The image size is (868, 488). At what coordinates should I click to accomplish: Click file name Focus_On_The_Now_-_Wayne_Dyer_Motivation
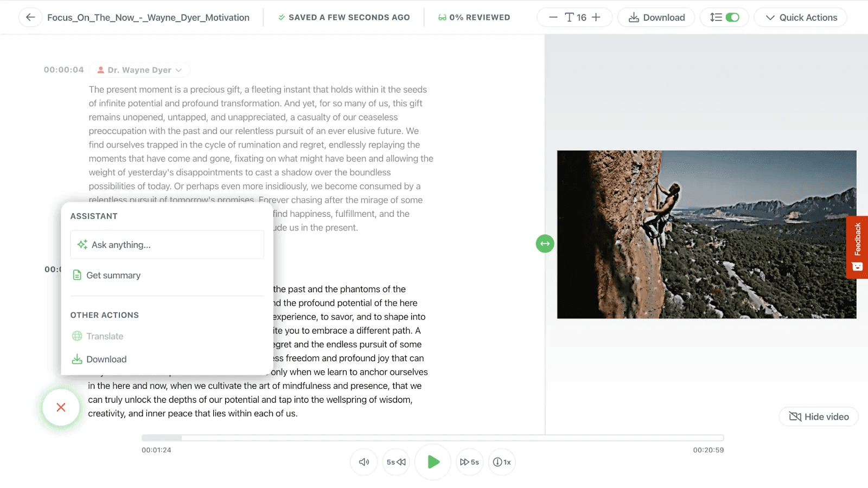pos(148,17)
